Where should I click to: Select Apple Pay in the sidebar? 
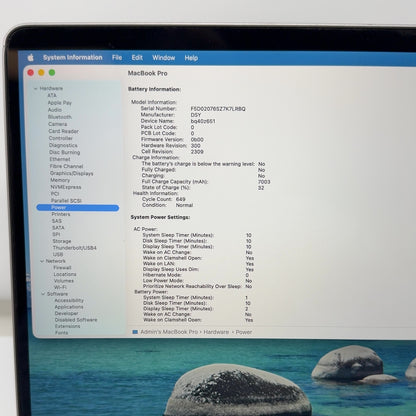[60, 103]
